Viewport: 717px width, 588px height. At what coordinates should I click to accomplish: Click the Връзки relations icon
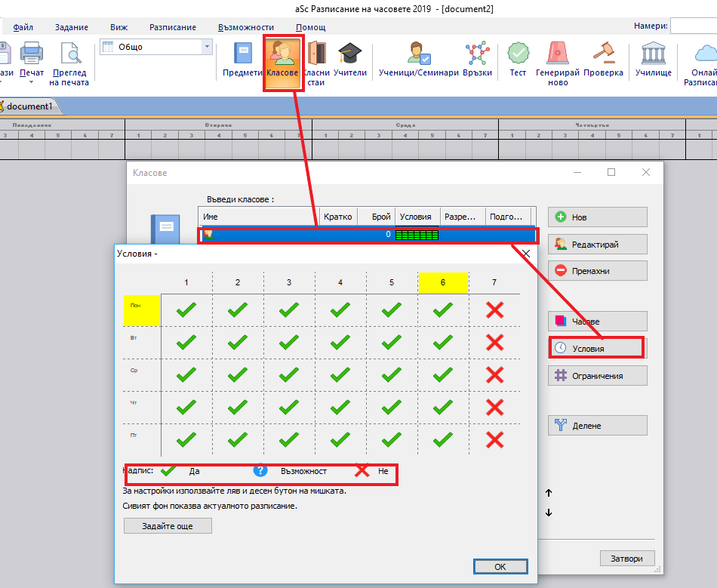(477, 60)
